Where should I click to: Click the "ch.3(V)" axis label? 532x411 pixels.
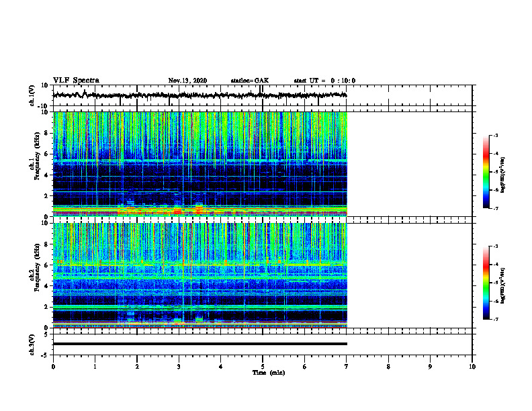click(32, 345)
